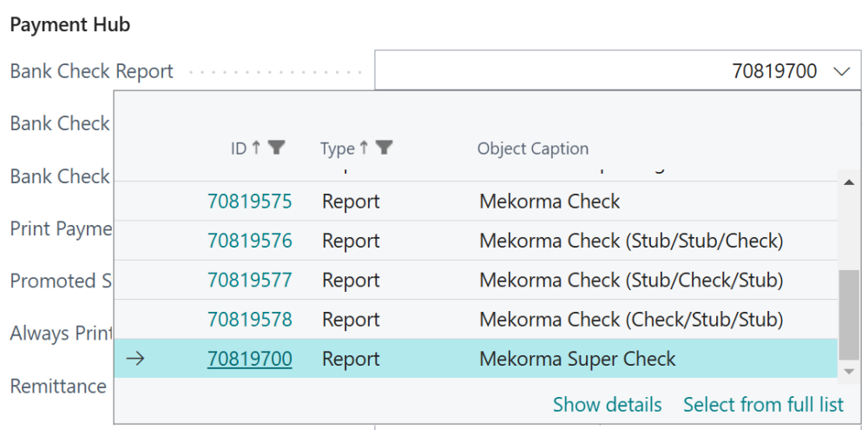Select report ID 70819577
The image size is (868, 430).
point(250,280)
